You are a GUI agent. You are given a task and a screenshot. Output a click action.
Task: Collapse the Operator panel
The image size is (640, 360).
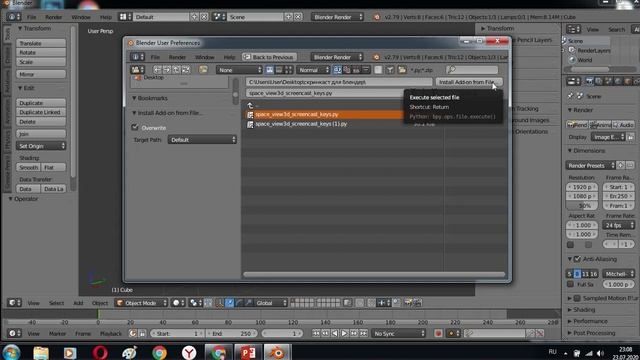click(23, 199)
